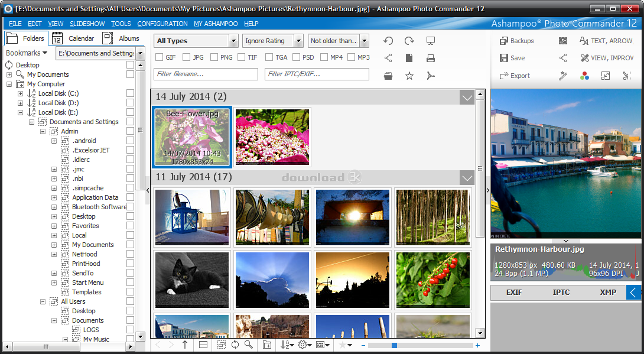
Task: Enable the PSD file type checkbox
Action: 297,57
